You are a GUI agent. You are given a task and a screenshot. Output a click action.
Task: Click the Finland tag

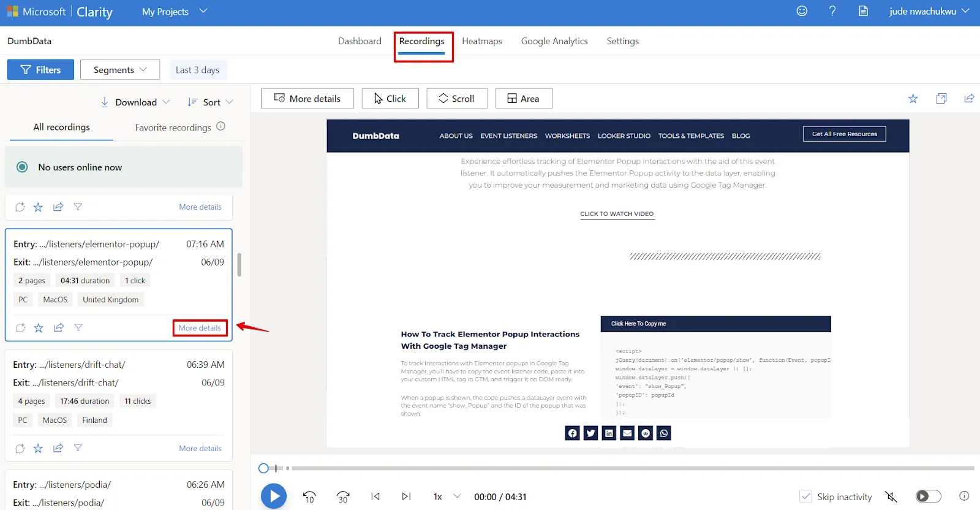[x=95, y=421]
